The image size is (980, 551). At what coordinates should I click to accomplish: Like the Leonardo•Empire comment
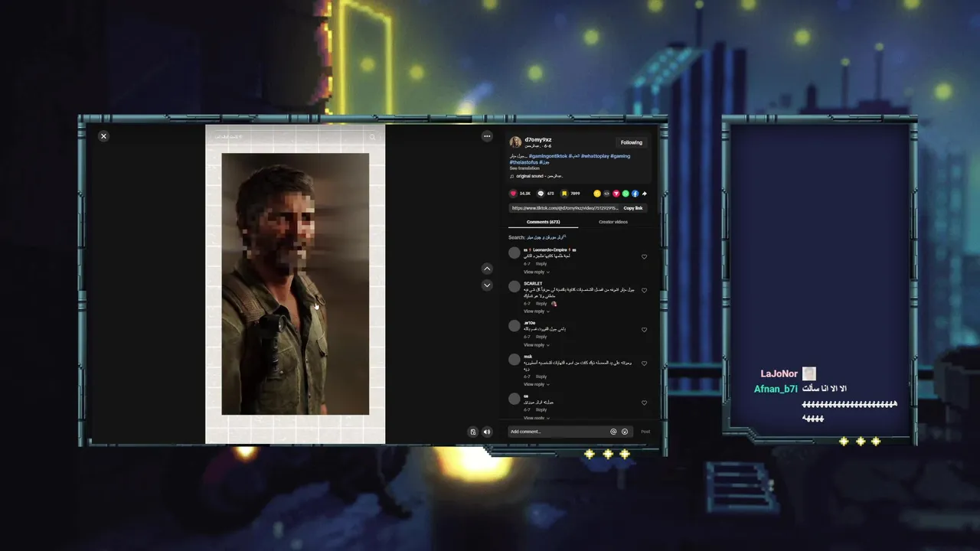tap(644, 257)
